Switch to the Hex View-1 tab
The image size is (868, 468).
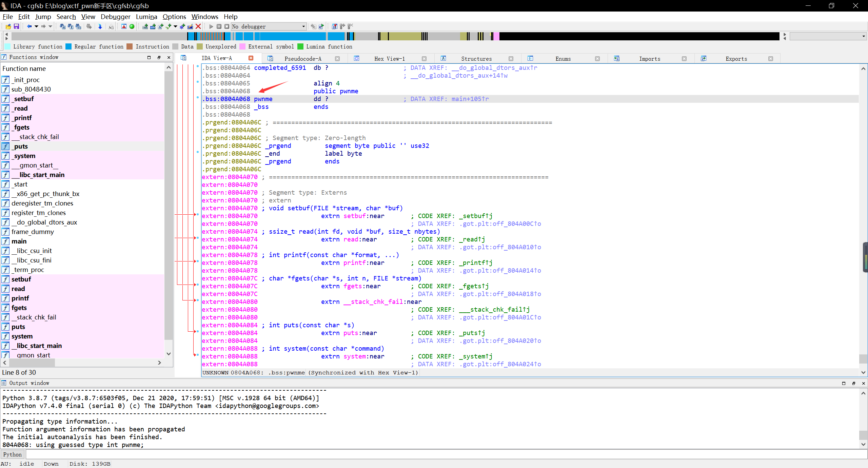(x=389, y=59)
